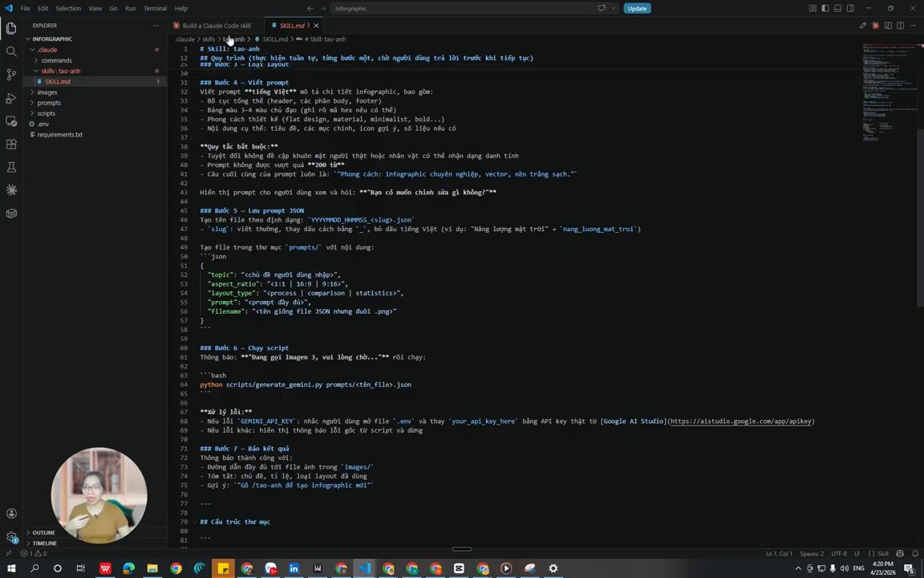
Task: Collapse the skills\tao-anh folder
Action: pyautogui.click(x=36, y=71)
